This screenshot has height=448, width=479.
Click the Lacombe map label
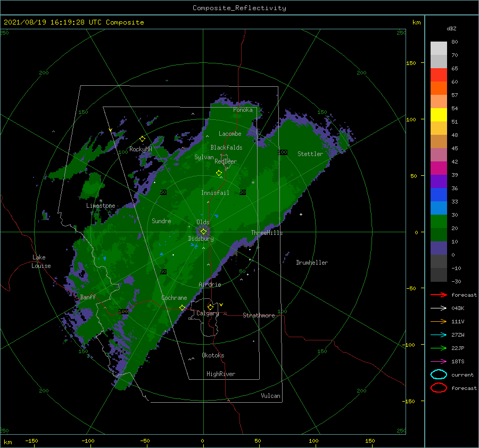point(230,134)
